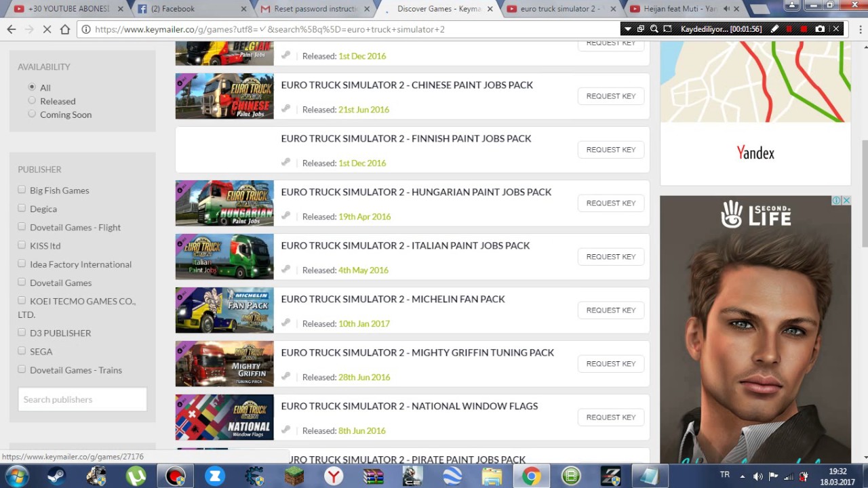Open the Michelin Fan Pack thumbnail

pyautogui.click(x=224, y=310)
